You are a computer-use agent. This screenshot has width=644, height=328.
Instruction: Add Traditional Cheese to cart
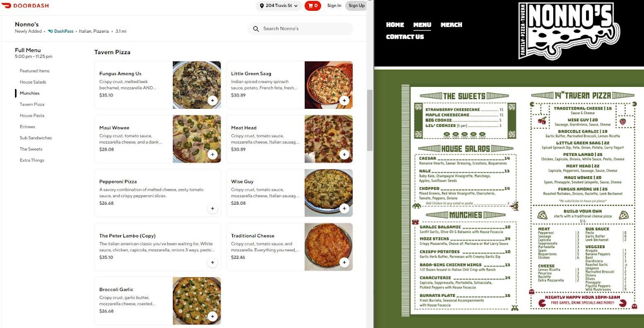345,263
